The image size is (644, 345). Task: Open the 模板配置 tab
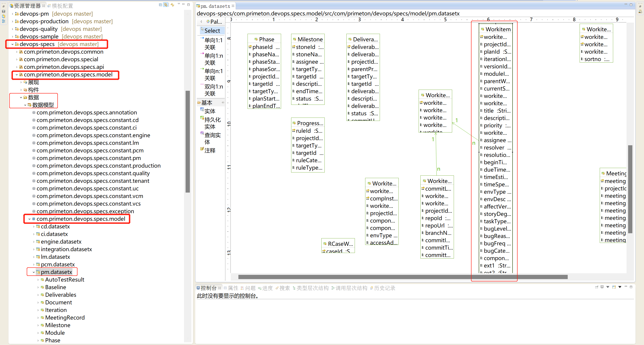click(62, 6)
